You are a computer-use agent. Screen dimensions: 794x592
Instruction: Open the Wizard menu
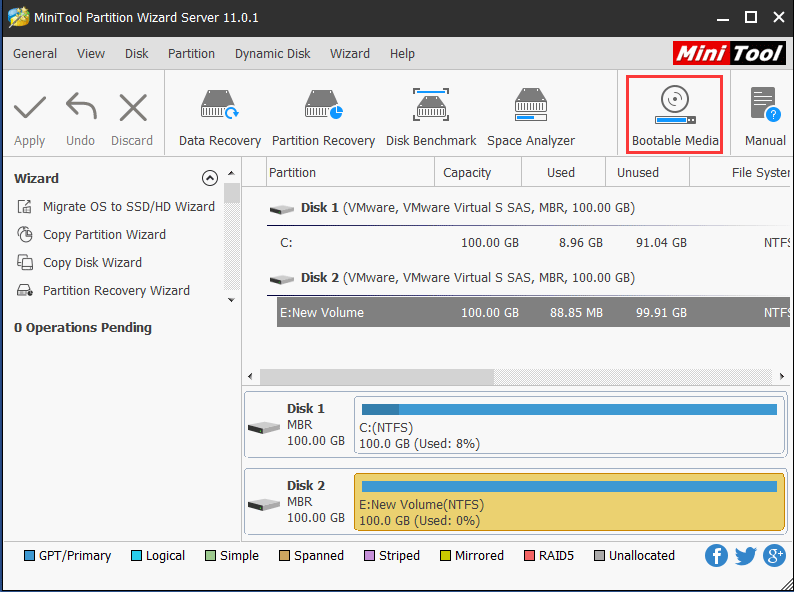point(350,54)
